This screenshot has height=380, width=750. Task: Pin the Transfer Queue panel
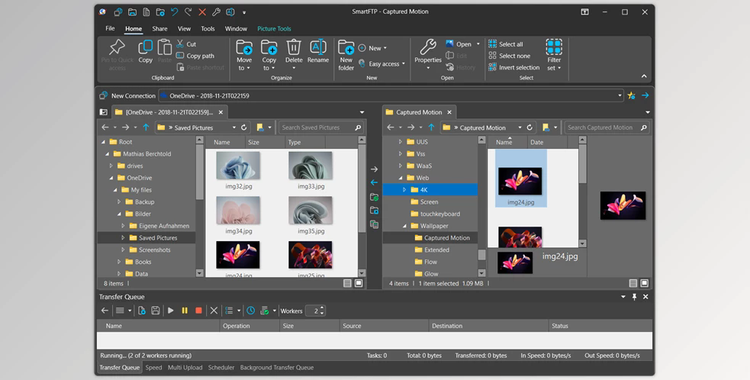634,297
